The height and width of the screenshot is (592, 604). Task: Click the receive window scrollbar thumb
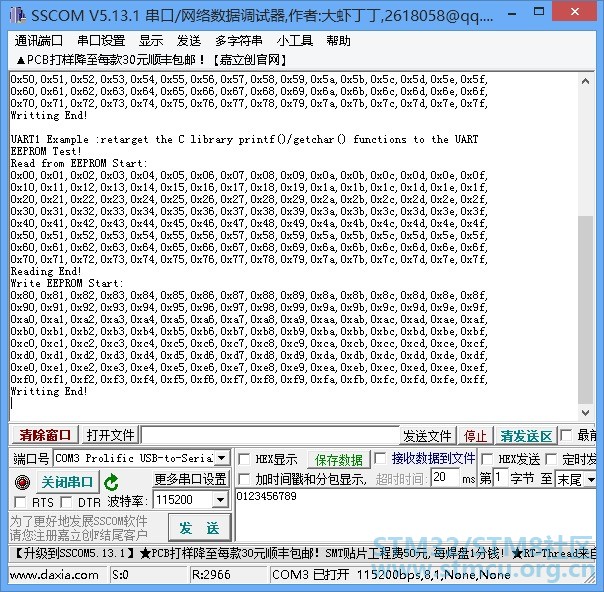click(586, 310)
